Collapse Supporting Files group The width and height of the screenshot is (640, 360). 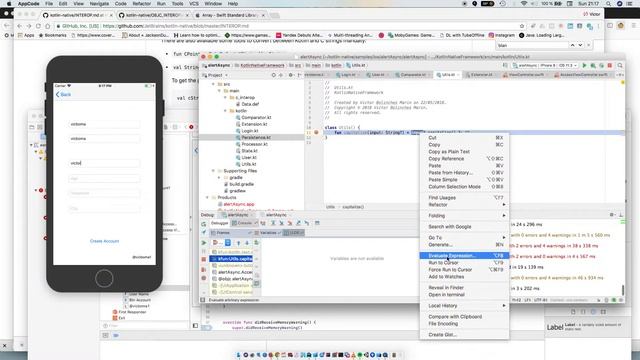(x=213, y=171)
